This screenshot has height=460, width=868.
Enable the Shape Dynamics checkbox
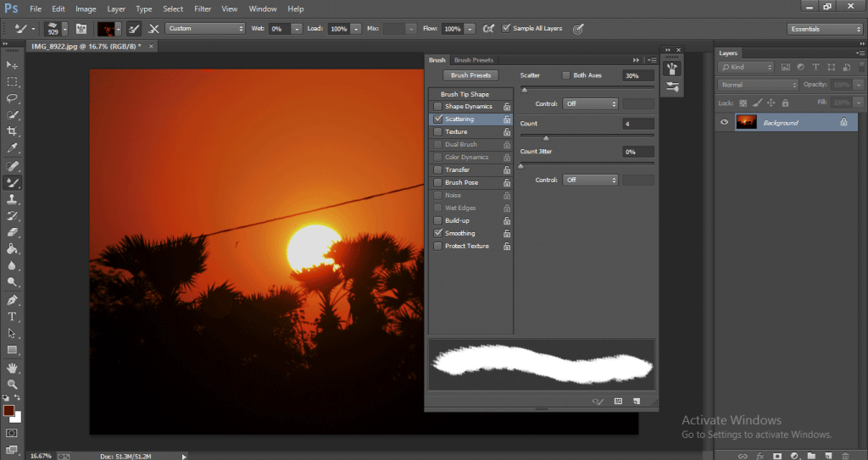click(437, 107)
